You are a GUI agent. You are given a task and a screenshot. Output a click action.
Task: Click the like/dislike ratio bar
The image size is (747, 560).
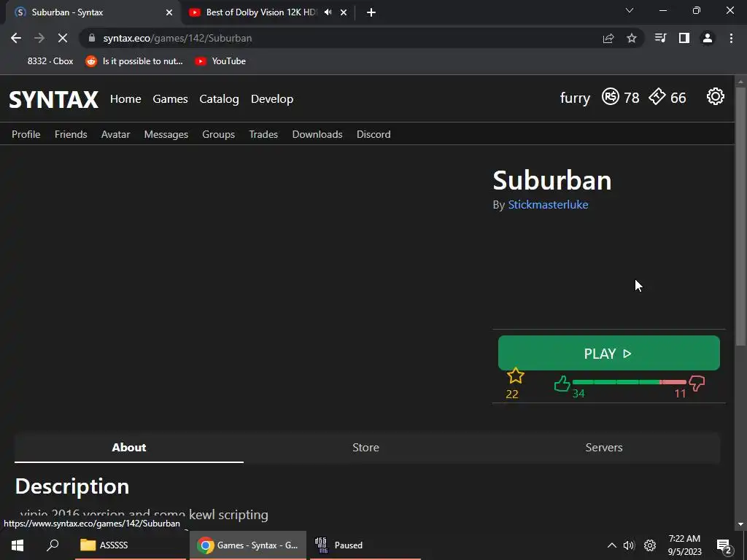click(x=629, y=382)
